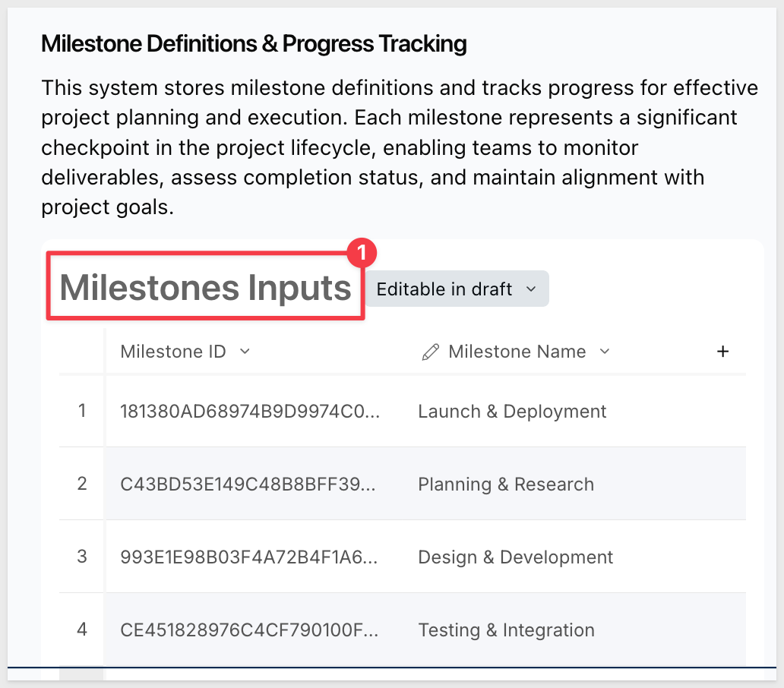Screen dimensions: 784x688
Task: Click the milestone ID starting with 181380AD
Action: tap(250, 411)
